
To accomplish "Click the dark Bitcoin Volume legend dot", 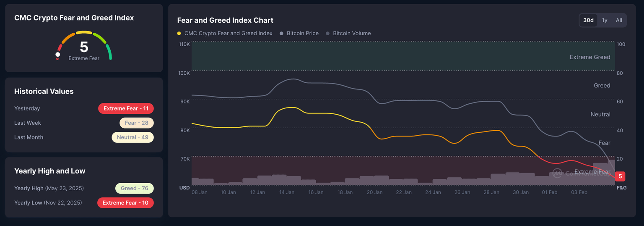I will coord(328,34).
